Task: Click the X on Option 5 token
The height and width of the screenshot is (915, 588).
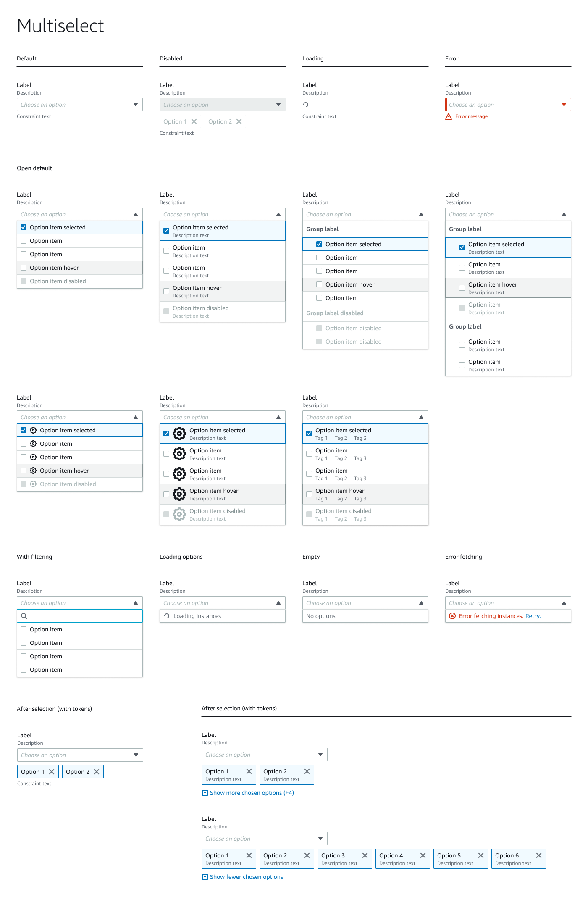Action: [x=481, y=855]
